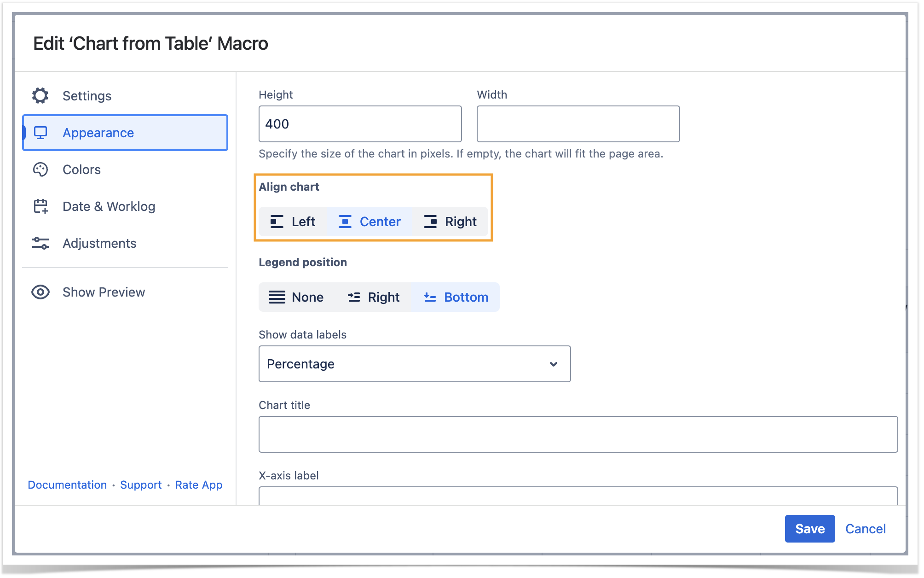
Task: Click the Colors palette icon
Action: (x=40, y=169)
